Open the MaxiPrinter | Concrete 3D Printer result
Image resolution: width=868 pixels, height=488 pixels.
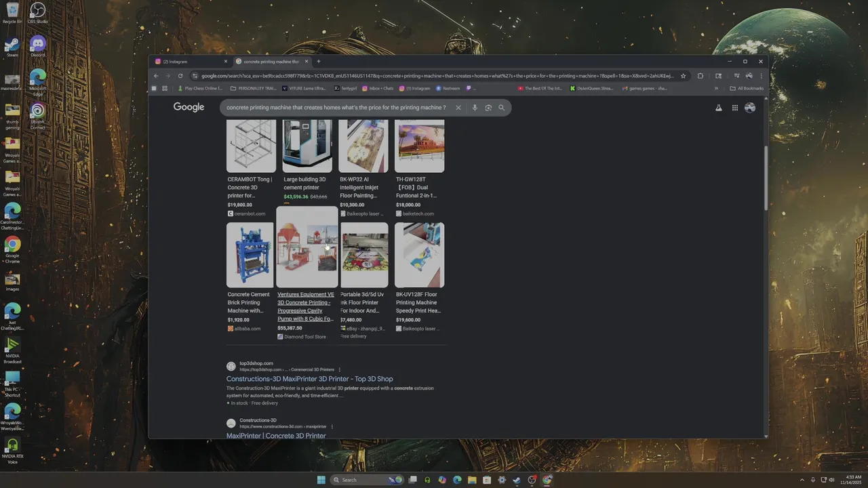click(x=276, y=436)
